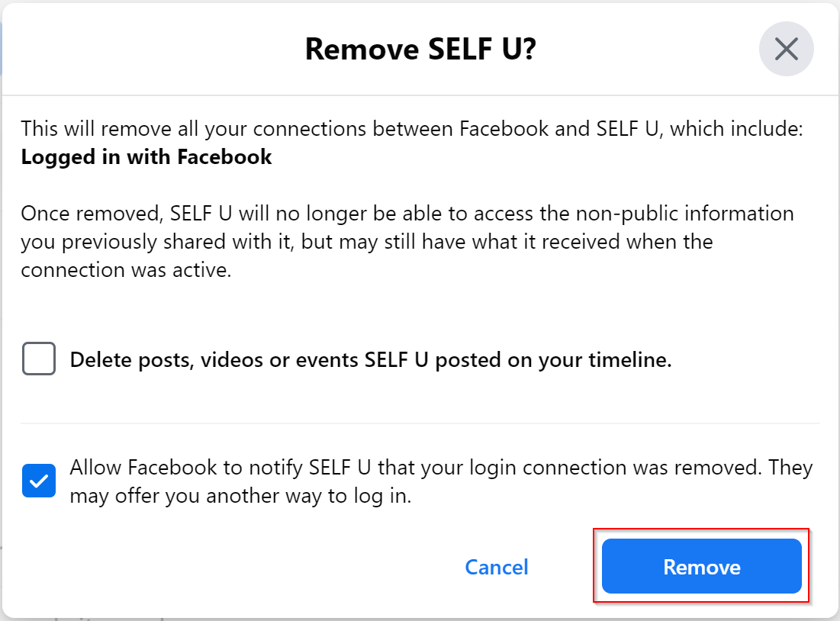
Task: Click the white checkmark icon in blue box
Action: [39, 481]
